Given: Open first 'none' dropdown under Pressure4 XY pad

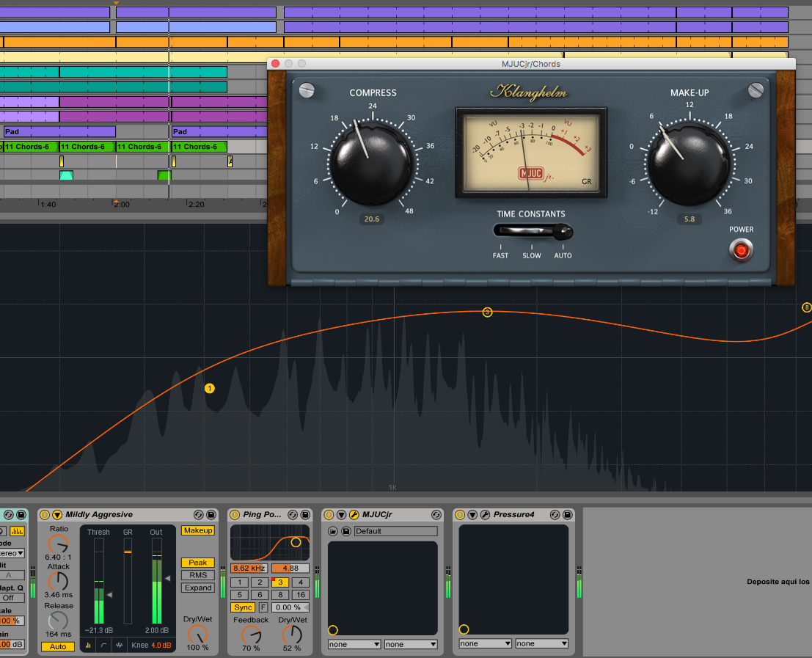Looking at the screenshot, I should point(486,643).
